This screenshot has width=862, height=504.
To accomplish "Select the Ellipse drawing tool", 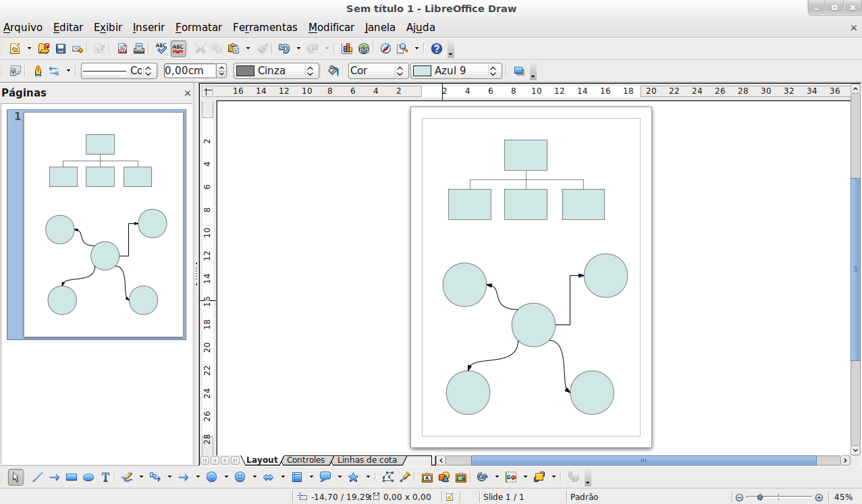I will click(x=88, y=477).
